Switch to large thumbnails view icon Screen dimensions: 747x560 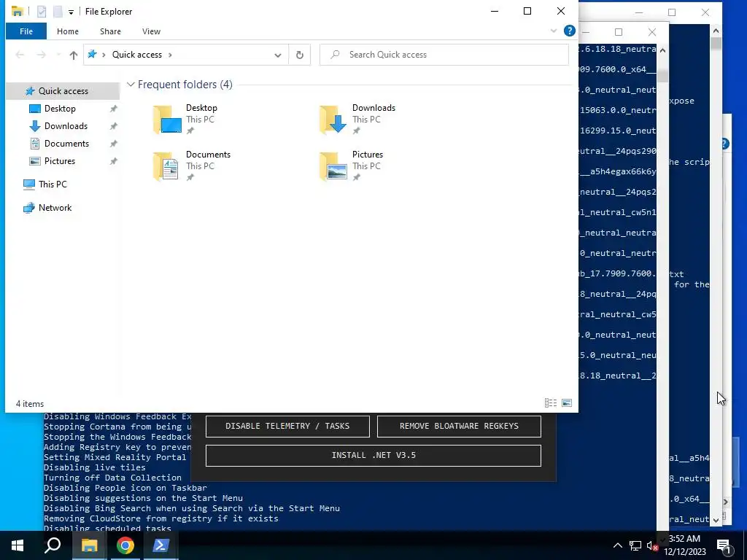[567, 403]
